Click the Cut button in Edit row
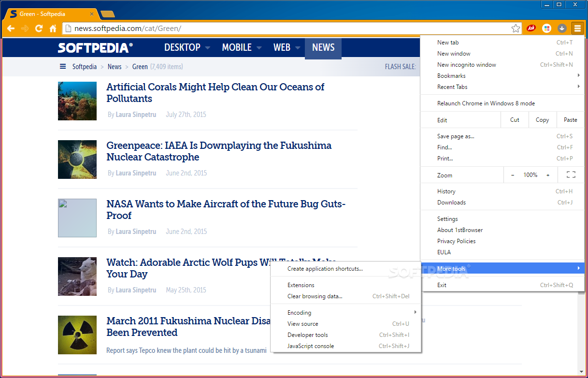 tap(515, 120)
